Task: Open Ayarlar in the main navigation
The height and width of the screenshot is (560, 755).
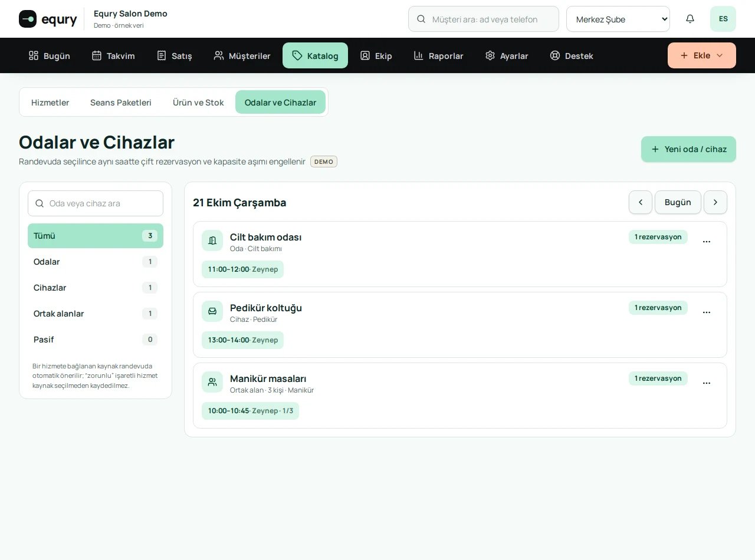Action: pos(507,55)
